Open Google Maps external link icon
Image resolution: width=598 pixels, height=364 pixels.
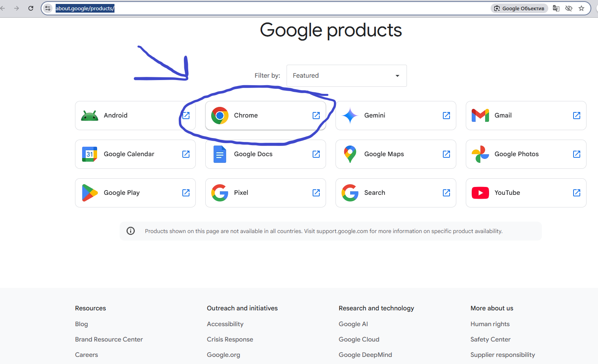pos(446,154)
